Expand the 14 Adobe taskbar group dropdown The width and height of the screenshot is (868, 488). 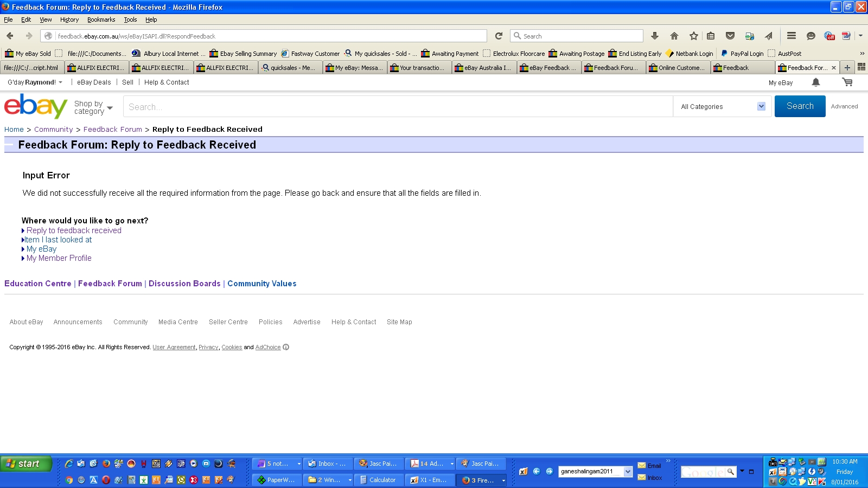tap(451, 464)
